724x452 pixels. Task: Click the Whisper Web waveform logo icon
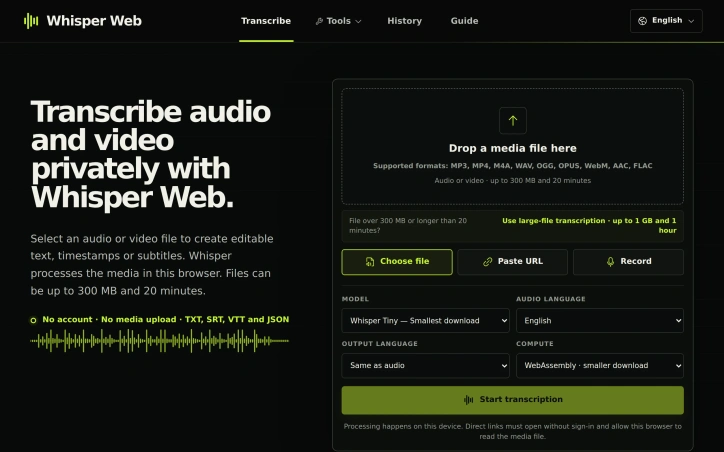click(31, 21)
